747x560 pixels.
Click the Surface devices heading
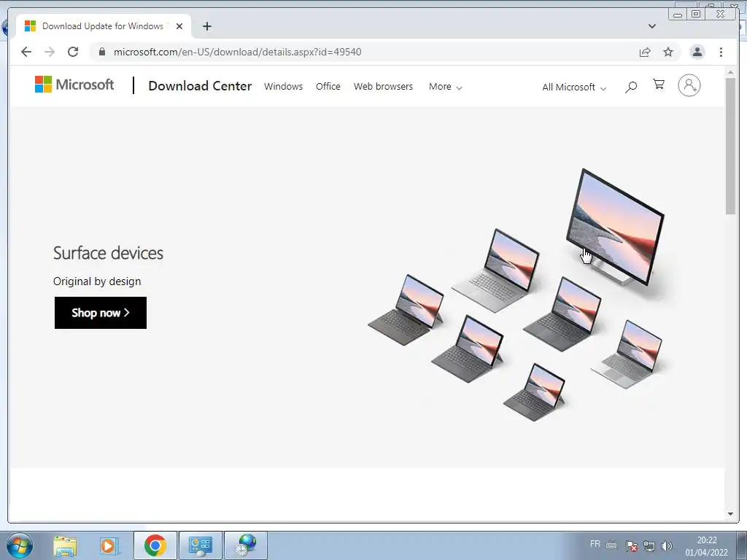(x=108, y=253)
